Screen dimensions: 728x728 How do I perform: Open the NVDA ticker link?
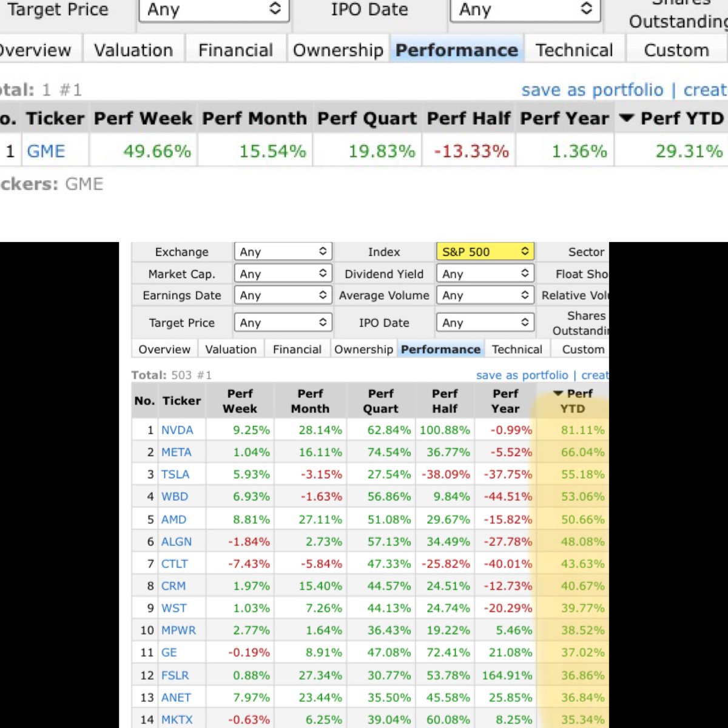coord(177,430)
